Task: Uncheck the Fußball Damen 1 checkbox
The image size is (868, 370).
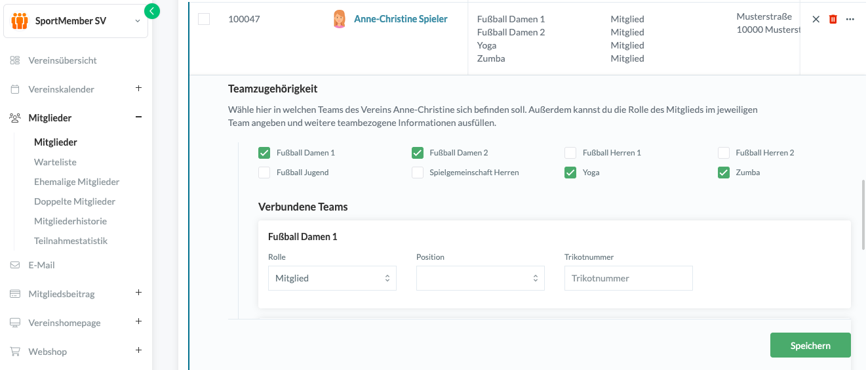Action: 264,153
